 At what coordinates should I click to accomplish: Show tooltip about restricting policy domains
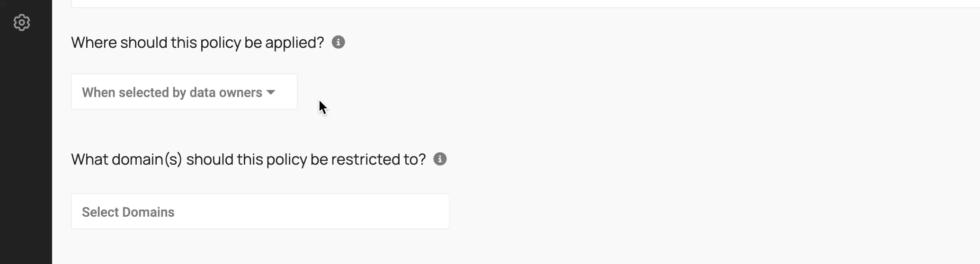(x=440, y=159)
